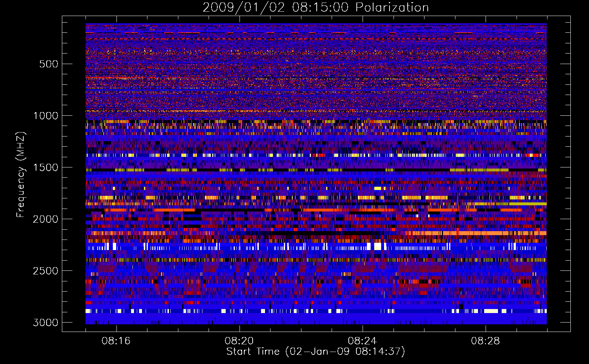Click the 2500 frequency tick label

pos(46,271)
